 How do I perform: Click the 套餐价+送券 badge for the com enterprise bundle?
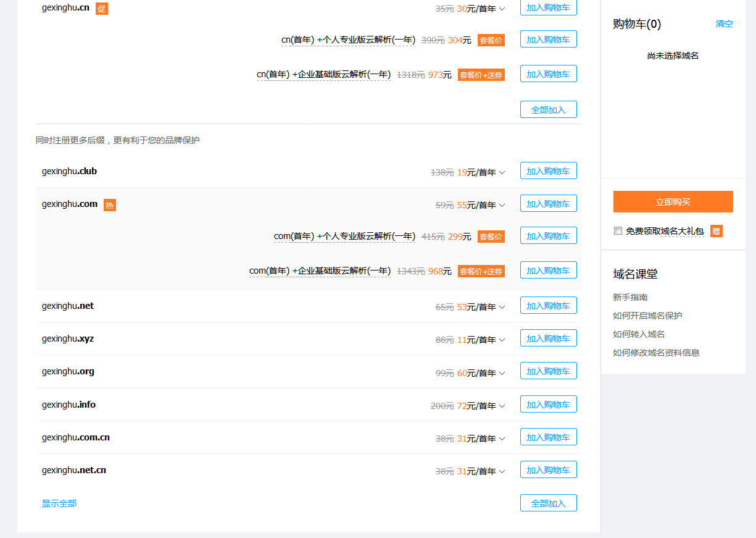click(481, 271)
